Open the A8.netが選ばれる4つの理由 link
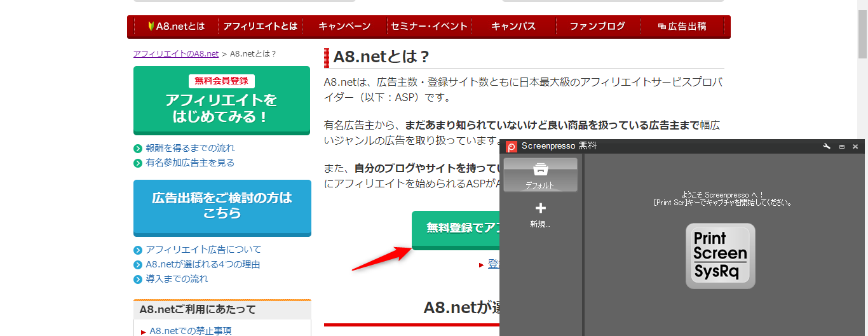Viewport: 868px width, 336px height. pyautogui.click(x=203, y=264)
